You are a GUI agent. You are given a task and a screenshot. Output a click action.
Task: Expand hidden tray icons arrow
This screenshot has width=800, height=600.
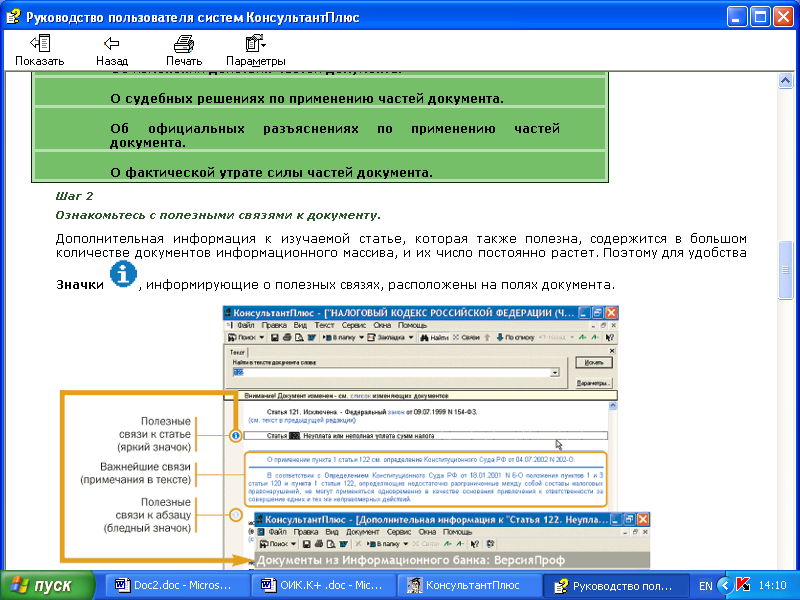pos(724,585)
